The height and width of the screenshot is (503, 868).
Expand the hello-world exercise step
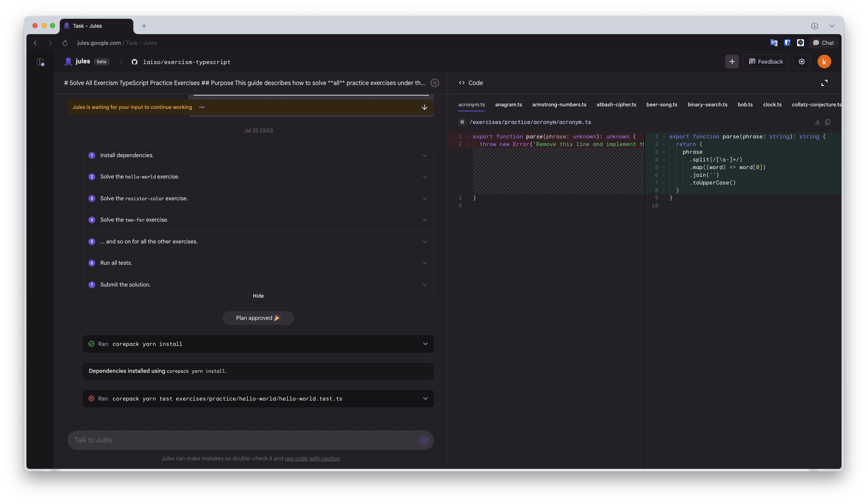pos(258,177)
